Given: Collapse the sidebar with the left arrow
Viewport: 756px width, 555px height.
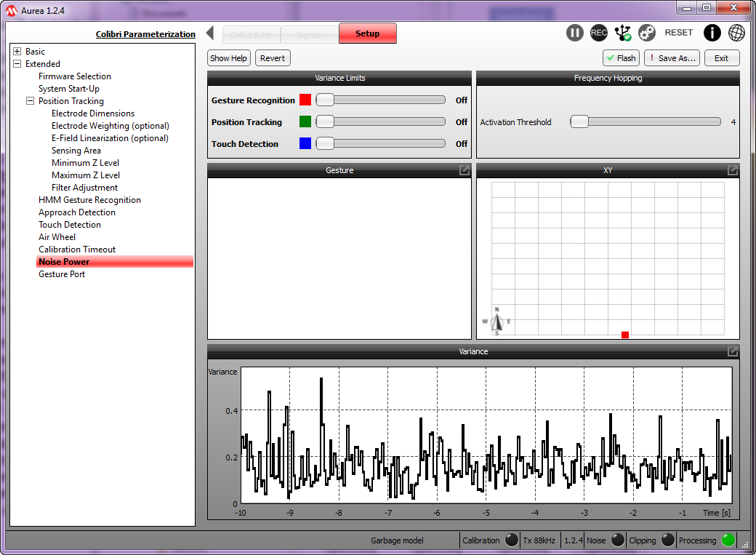Looking at the screenshot, I should pos(210,33).
